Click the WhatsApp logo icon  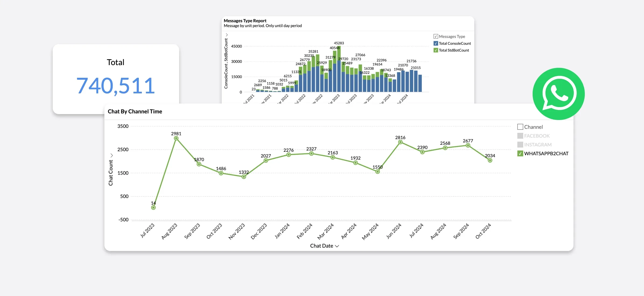(x=558, y=94)
